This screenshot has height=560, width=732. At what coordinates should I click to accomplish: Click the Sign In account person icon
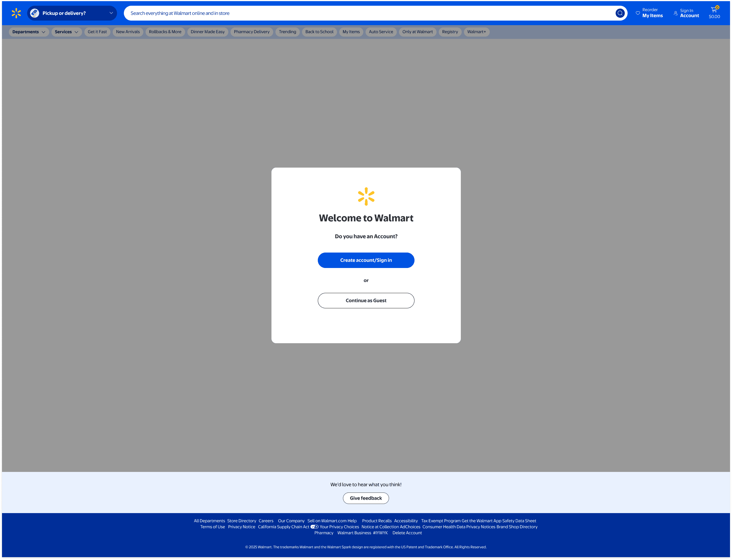tap(675, 13)
